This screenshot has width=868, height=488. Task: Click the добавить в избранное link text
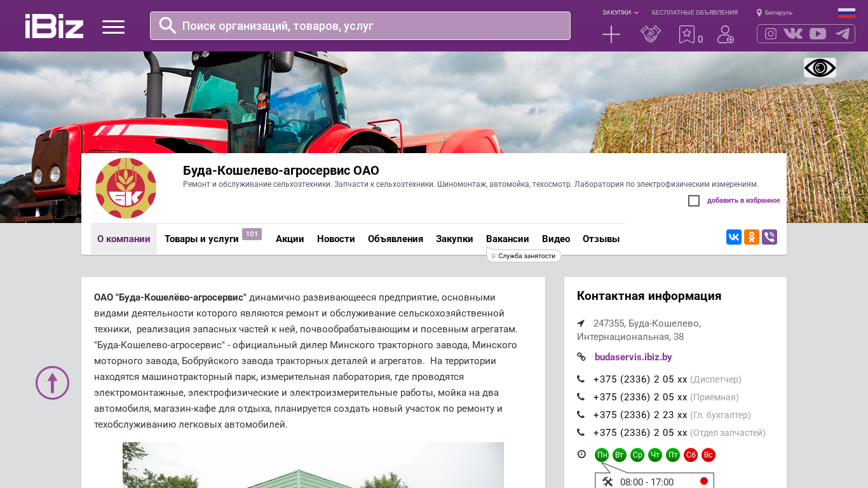click(743, 201)
